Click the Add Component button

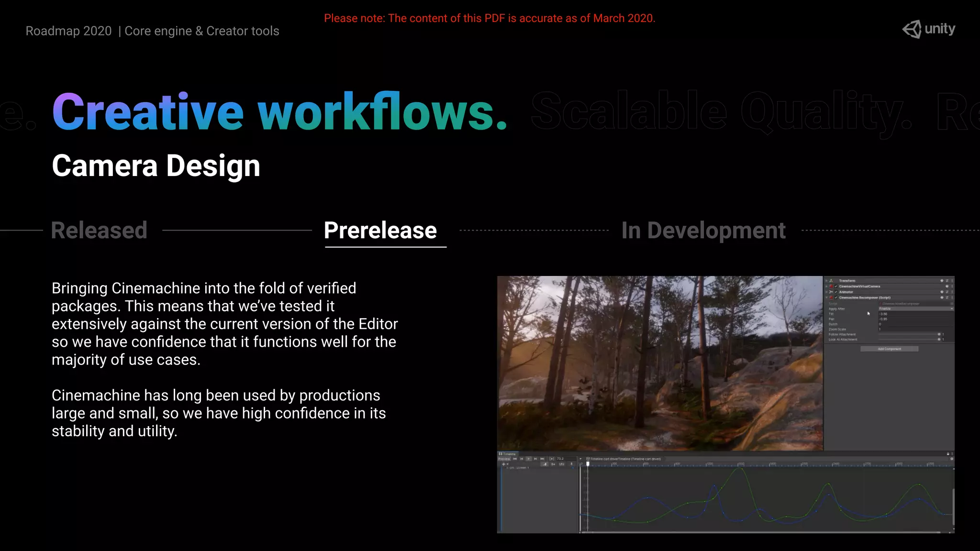click(x=889, y=349)
